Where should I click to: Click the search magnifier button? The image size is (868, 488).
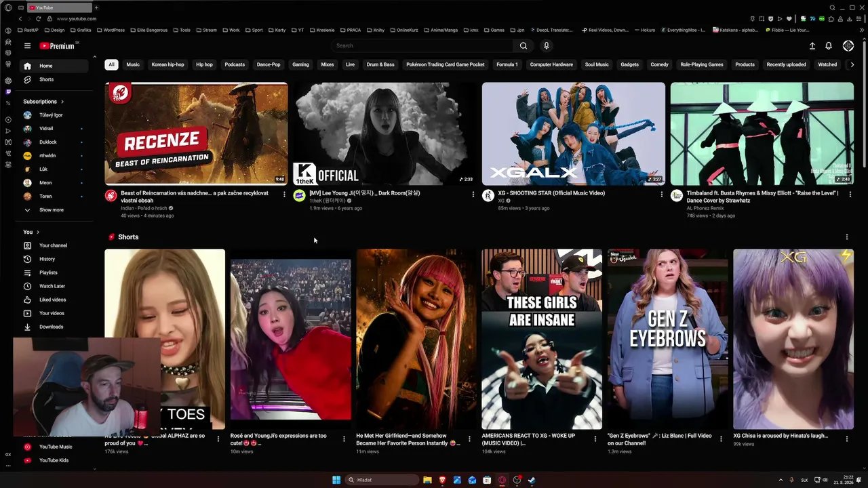(x=524, y=46)
